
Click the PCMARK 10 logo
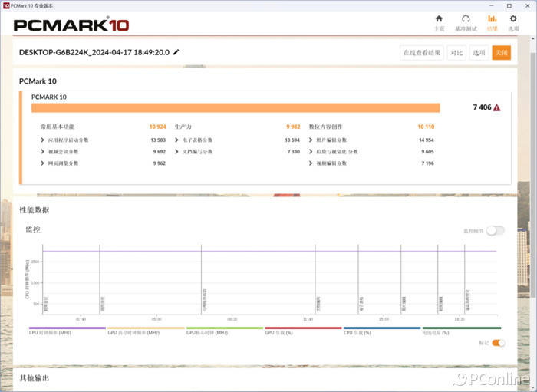click(71, 24)
